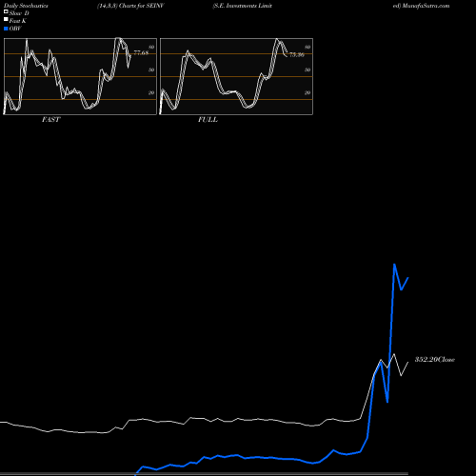This screenshot has width=476, height=476.
Task: Click the 20 axis label in FAST chart
Action: coord(151,92)
